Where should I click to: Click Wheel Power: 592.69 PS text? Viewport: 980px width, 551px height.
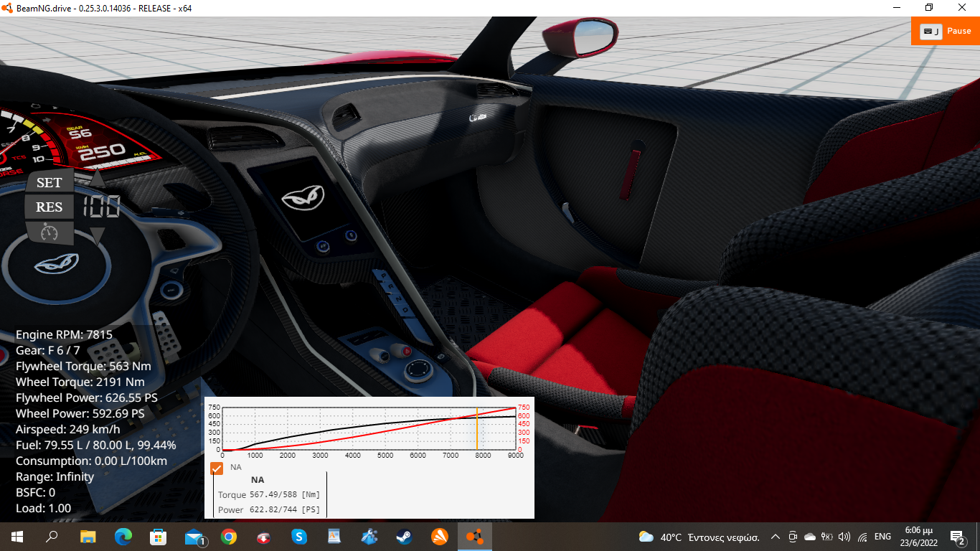tap(80, 413)
